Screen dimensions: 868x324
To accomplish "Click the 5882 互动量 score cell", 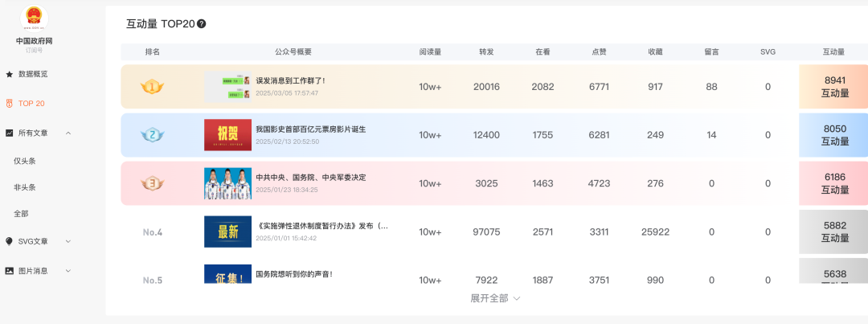I will coord(833,232).
